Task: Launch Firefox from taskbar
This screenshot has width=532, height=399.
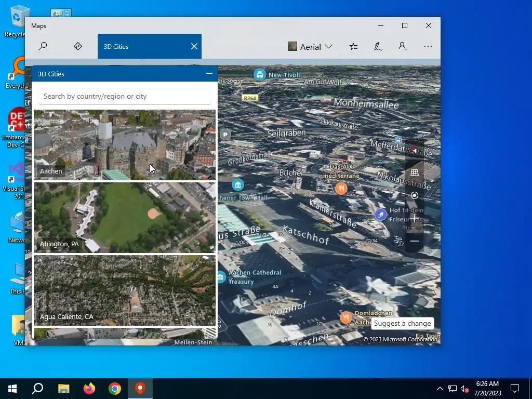Action: coord(89,389)
